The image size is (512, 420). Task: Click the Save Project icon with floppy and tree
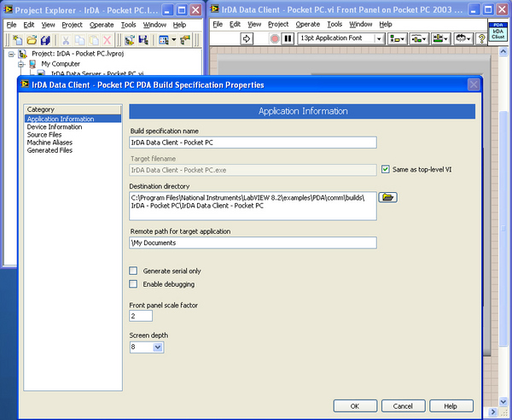(x=143, y=40)
